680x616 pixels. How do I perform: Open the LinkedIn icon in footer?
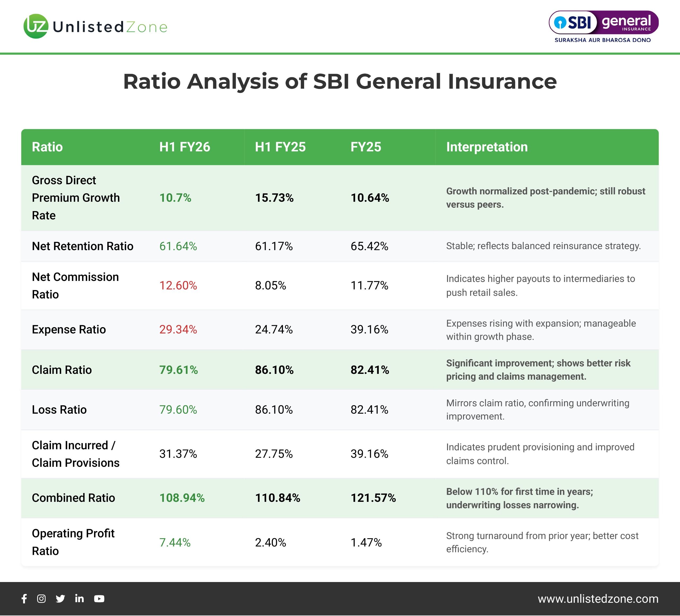[79, 598]
